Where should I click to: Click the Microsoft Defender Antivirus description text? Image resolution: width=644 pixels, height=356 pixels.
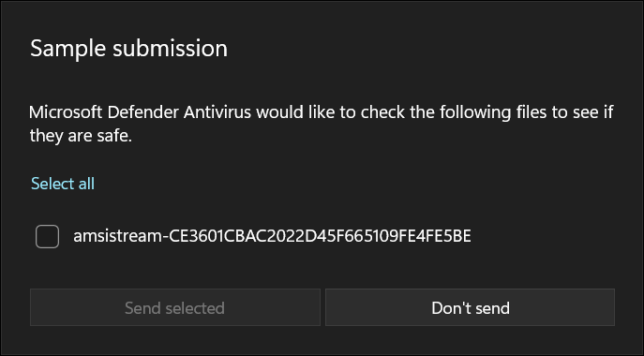(x=322, y=124)
